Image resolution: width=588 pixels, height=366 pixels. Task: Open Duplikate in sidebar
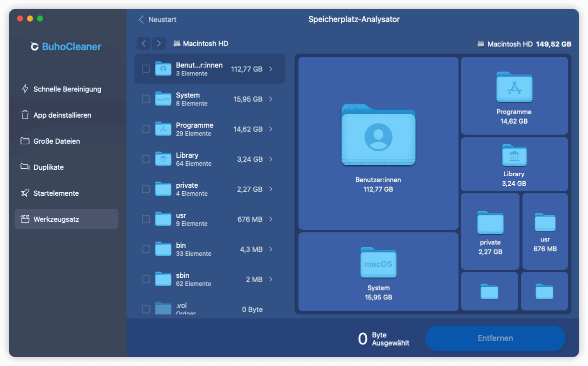tap(66, 167)
